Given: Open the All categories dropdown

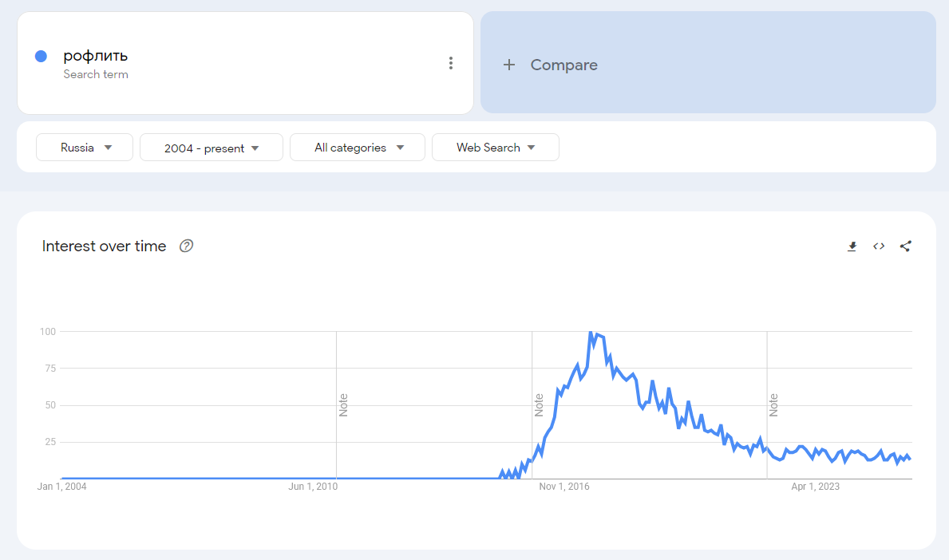Looking at the screenshot, I should coord(358,148).
